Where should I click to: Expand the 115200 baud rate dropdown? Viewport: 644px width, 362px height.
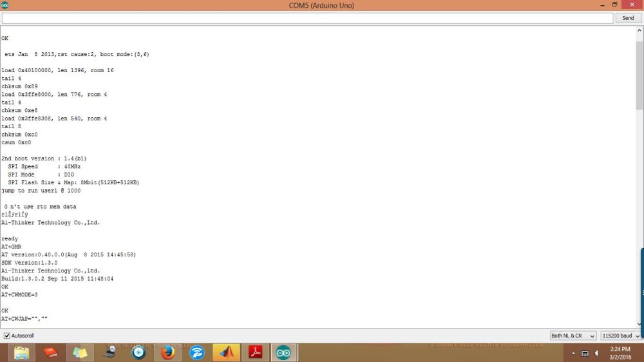point(621,336)
